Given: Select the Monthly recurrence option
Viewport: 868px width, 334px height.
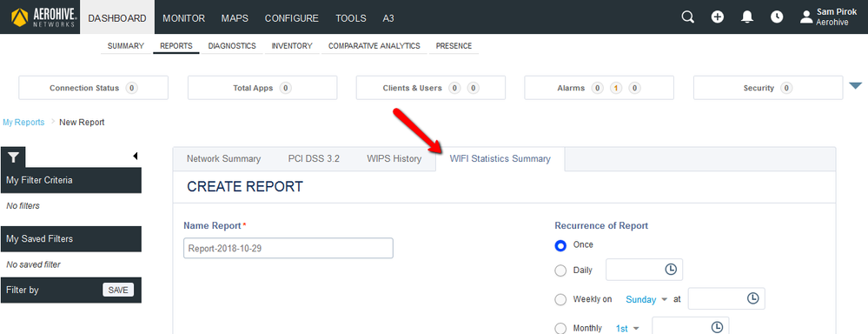Looking at the screenshot, I should 560,329.
